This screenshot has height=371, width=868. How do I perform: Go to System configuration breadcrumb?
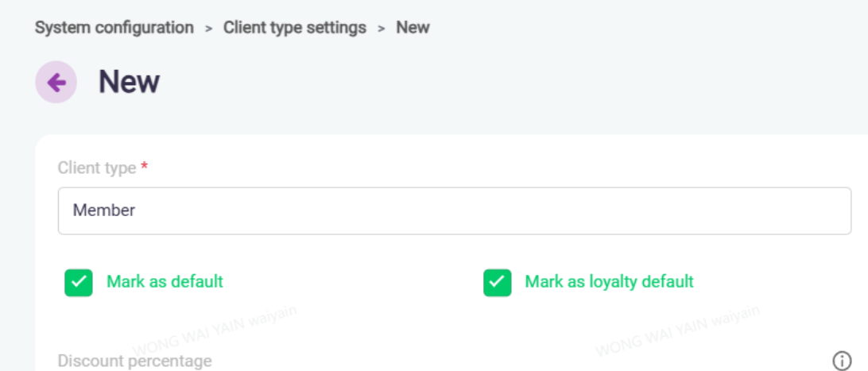[x=114, y=28]
